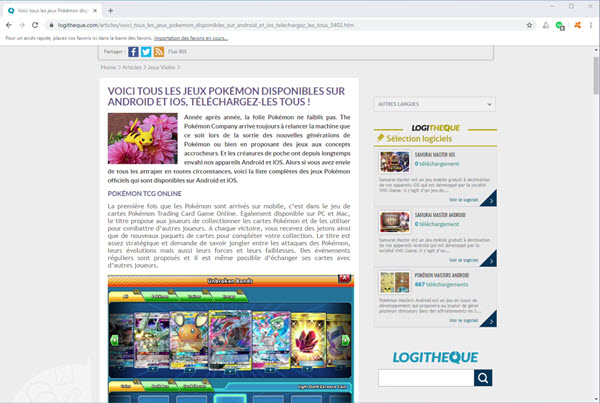Open the Chrome three-dot menu
Screen dimensions: 600x403
(x=591, y=25)
